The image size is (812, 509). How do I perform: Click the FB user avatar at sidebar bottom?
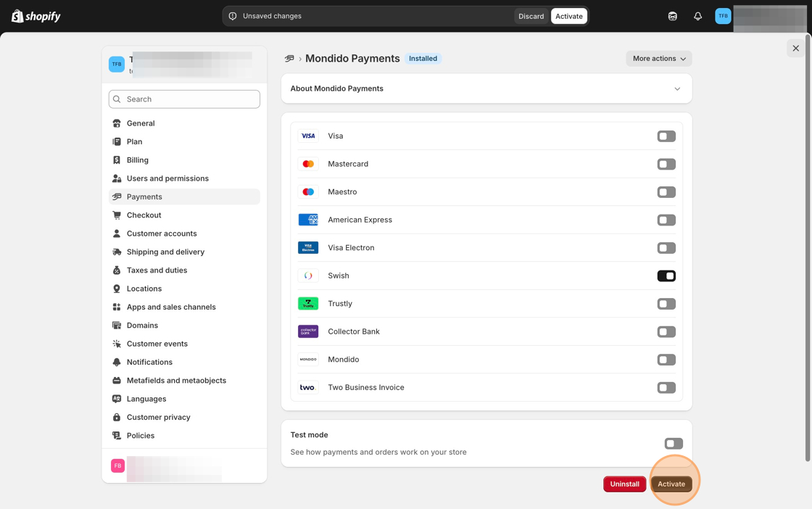tap(117, 465)
